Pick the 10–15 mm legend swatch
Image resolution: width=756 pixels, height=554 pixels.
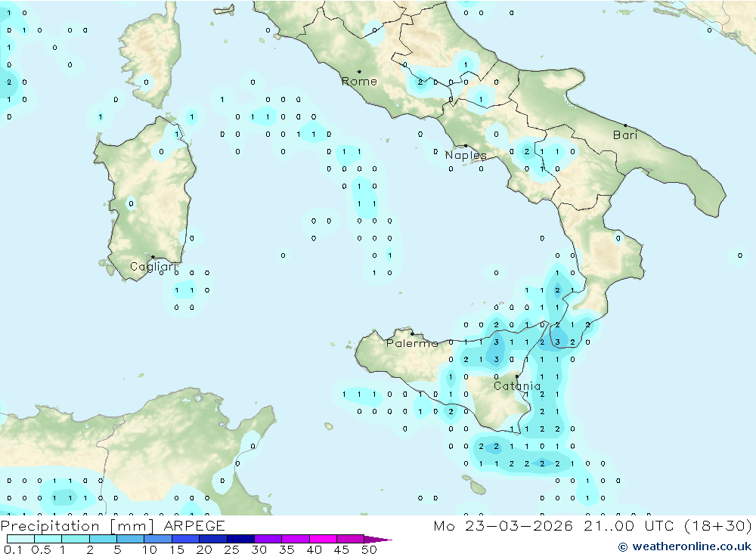158,539
